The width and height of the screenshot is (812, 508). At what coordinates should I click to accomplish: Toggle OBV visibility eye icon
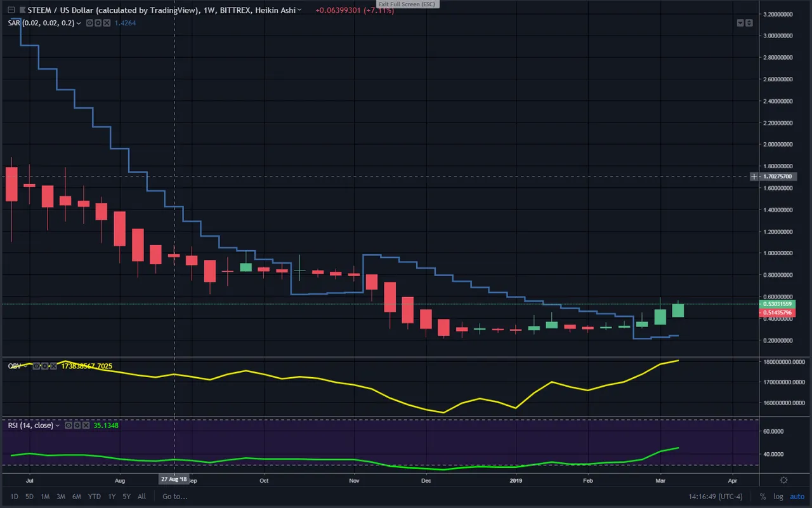coord(36,366)
